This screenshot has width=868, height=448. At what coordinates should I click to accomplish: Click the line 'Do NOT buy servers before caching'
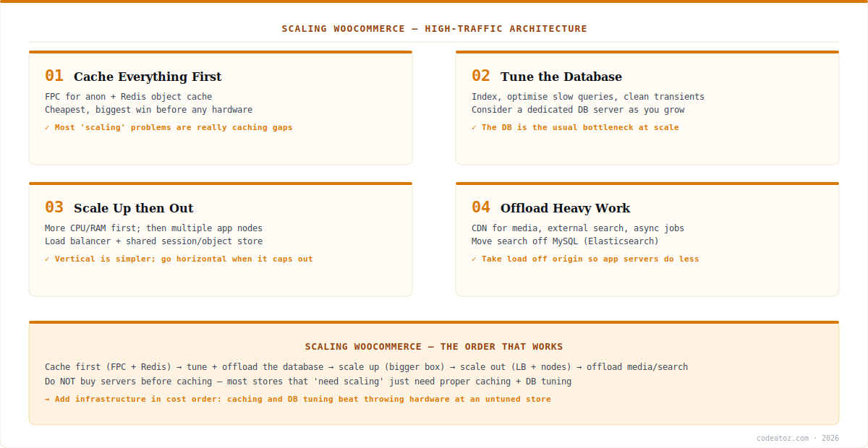(308, 382)
